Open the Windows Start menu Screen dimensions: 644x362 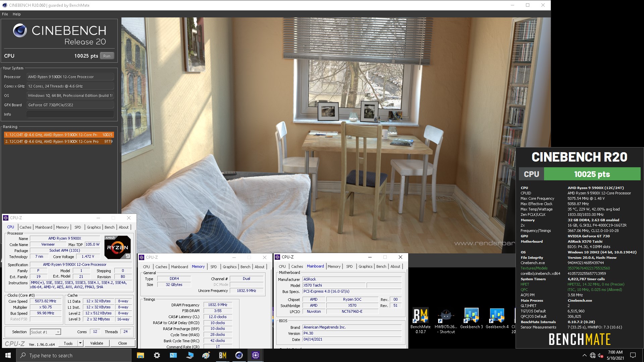pyautogui.click(x=8, y=355)
